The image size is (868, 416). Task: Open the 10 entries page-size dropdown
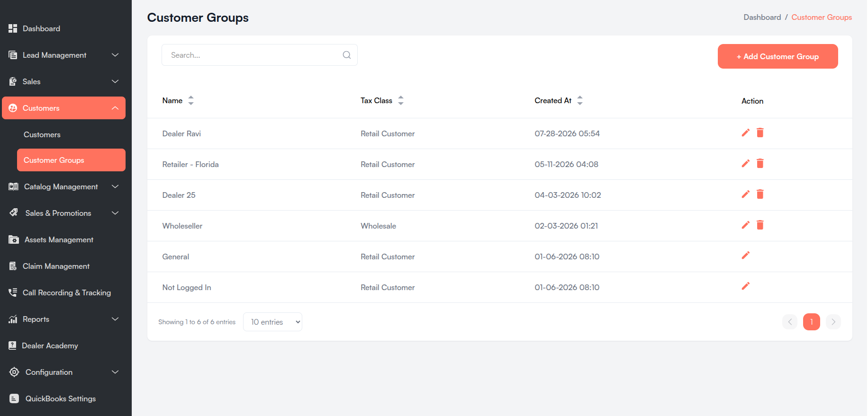[x=272, y=322]
